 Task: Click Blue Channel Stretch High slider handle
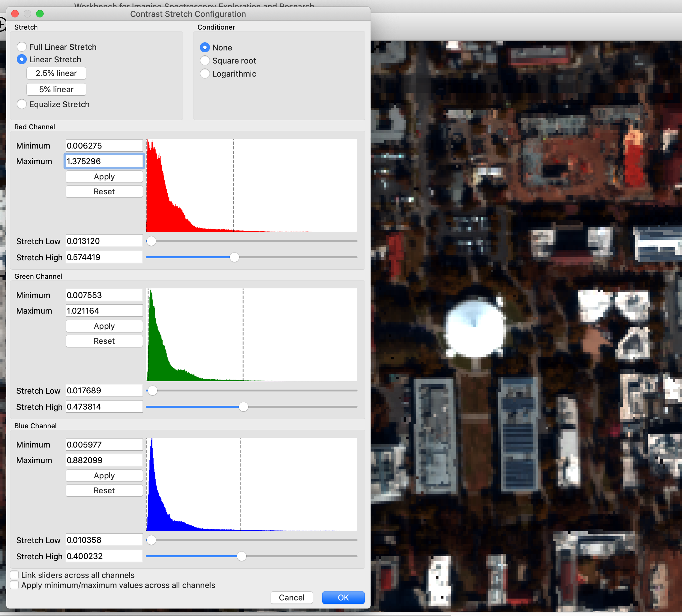click(241, 556)
